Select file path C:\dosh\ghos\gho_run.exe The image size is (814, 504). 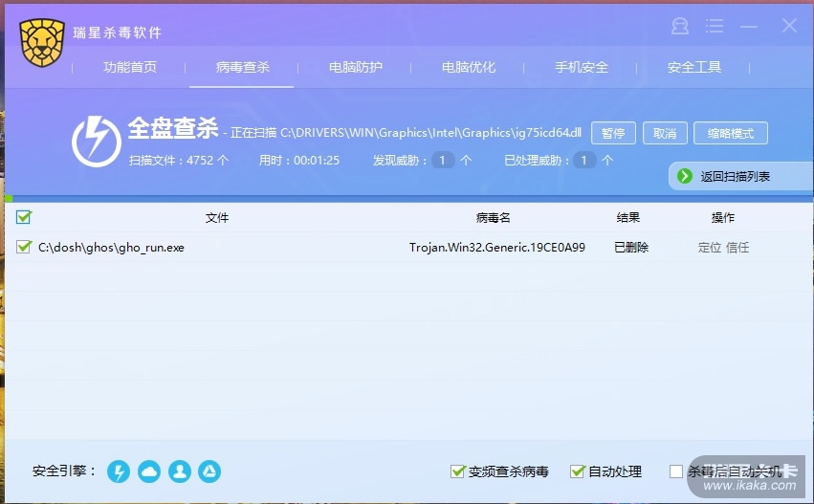pos(111,248)
